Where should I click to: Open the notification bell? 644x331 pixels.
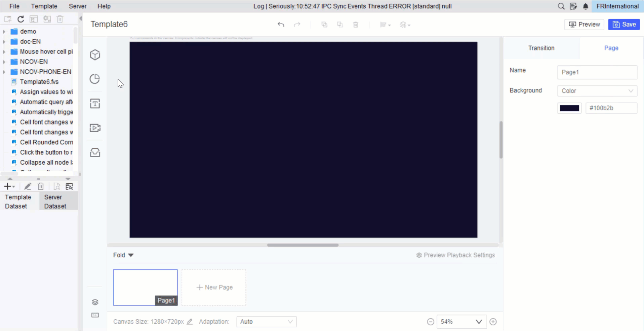pyautogui.click(x=586, y=6)
